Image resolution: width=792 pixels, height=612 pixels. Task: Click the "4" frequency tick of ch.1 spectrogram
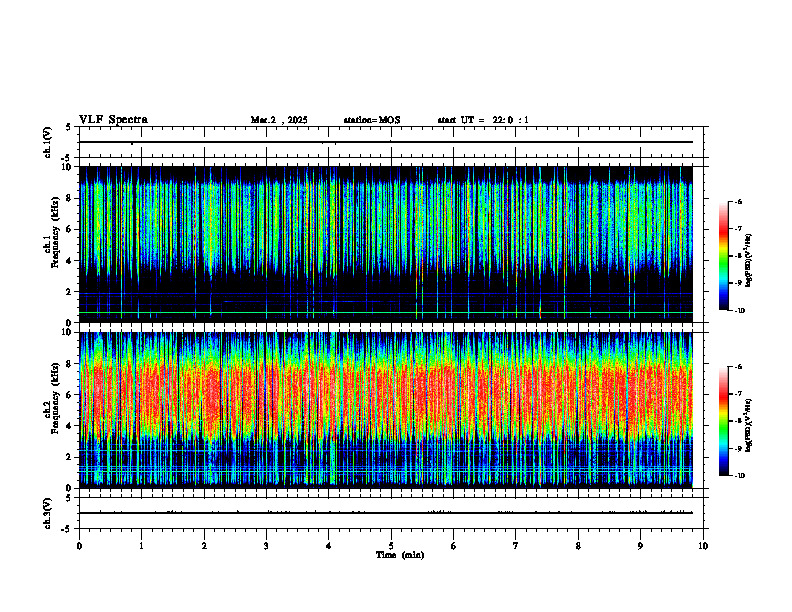[x=70, y=261]
